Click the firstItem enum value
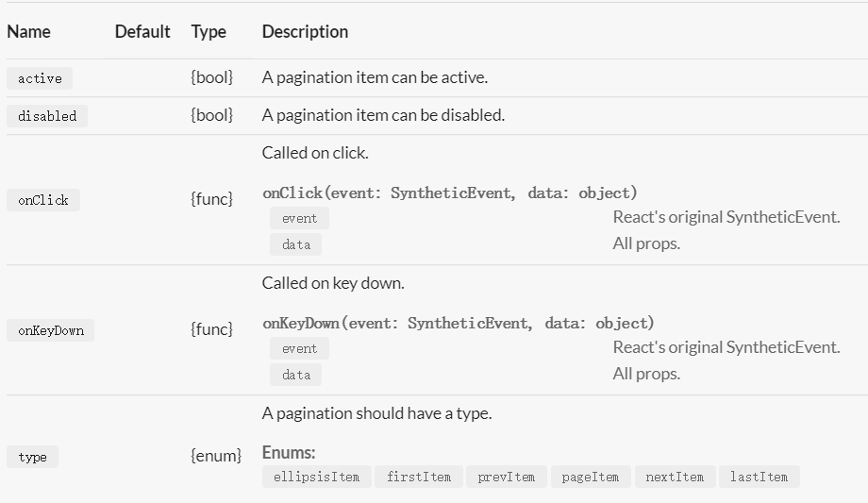 [x=419, y=477]
